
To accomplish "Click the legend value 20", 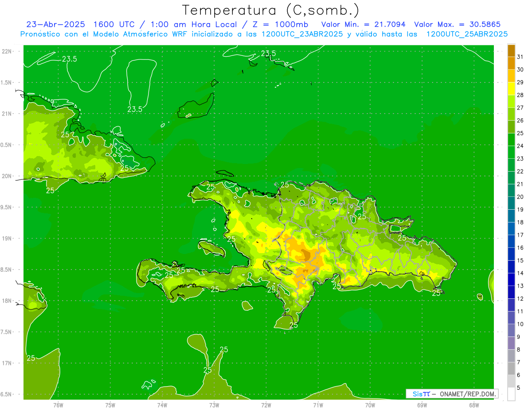I will [x=520, y=197].
